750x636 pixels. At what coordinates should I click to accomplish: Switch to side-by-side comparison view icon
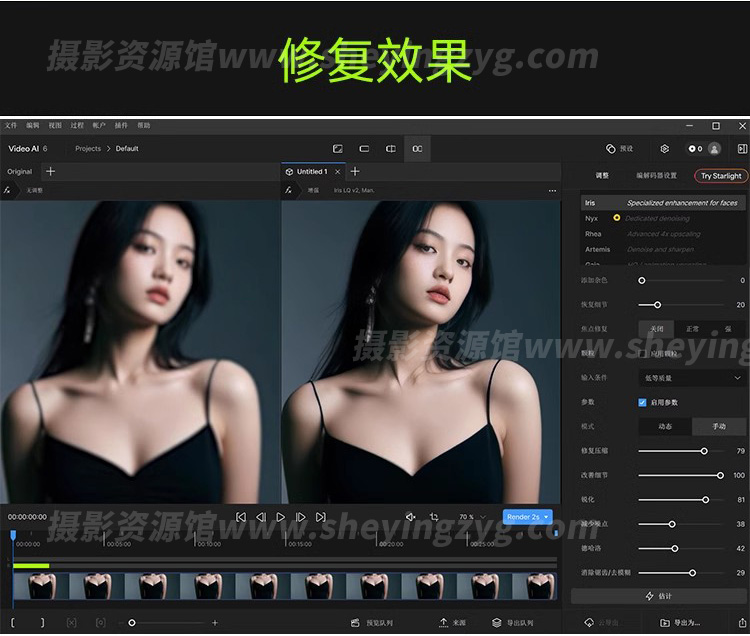[417, 149]
